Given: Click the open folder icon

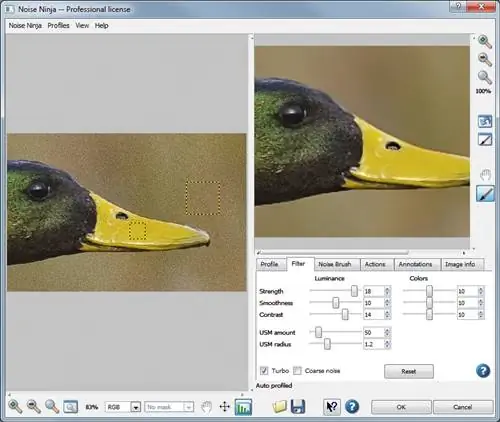Looking at the screenshot, I should coord(279,407).
